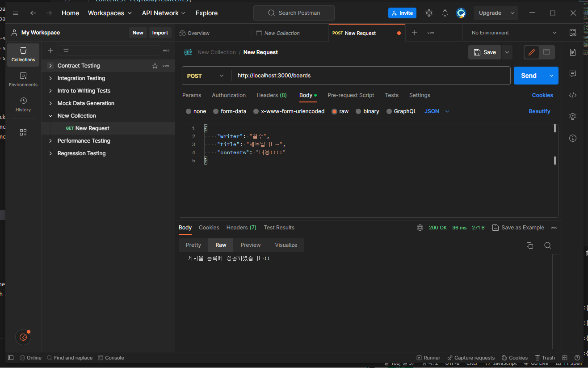Viewport: 588px width, 368px height.
Task: Open request Info pane icon
Action: tap(573, 138)
